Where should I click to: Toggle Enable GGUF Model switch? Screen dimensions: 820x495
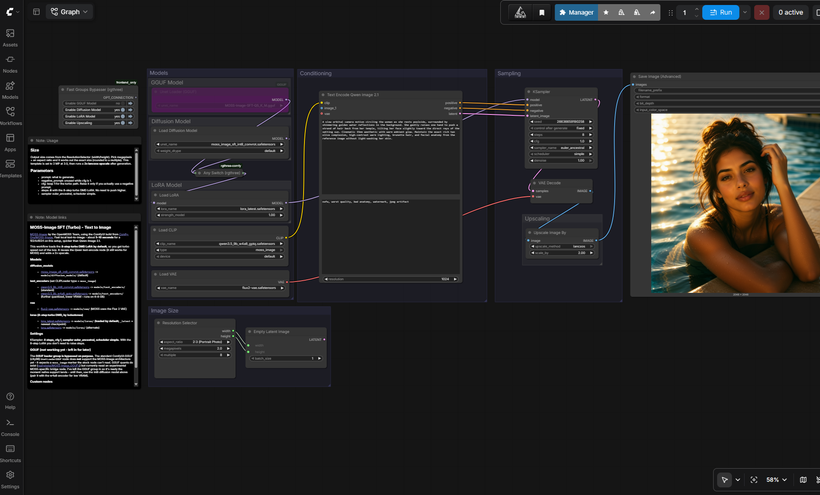coord(121,103)
